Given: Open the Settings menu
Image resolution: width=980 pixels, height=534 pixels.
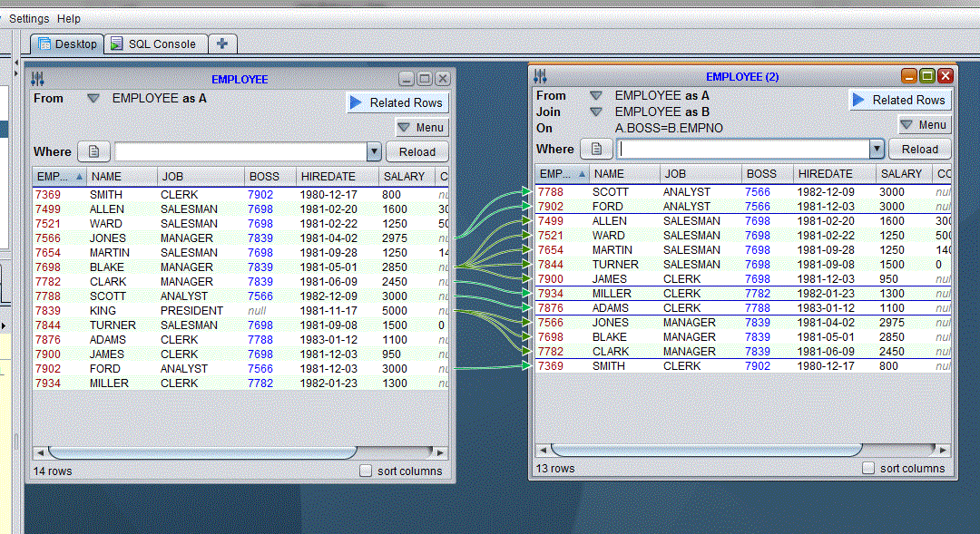Looking at the screenshot, I should tap(29, 19).
